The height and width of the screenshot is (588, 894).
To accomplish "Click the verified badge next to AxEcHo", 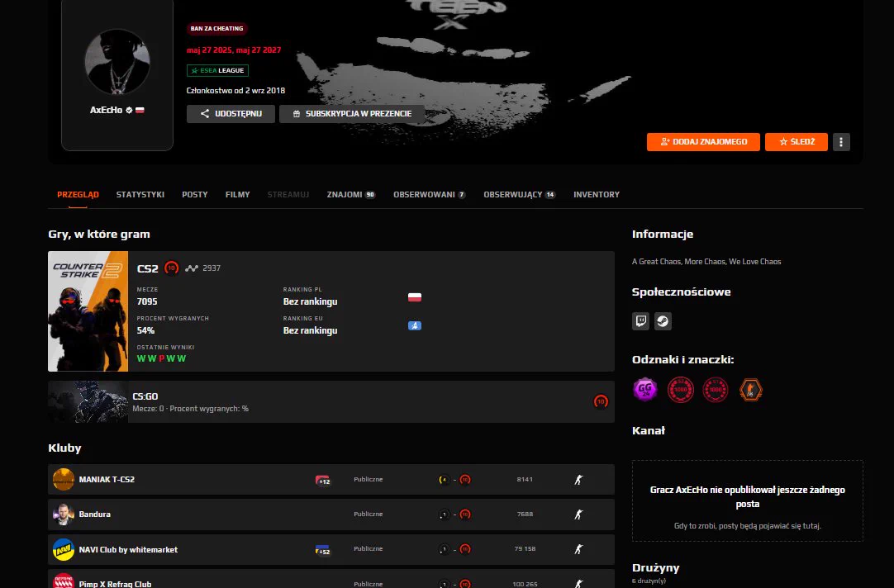I will tap(129, 110).
